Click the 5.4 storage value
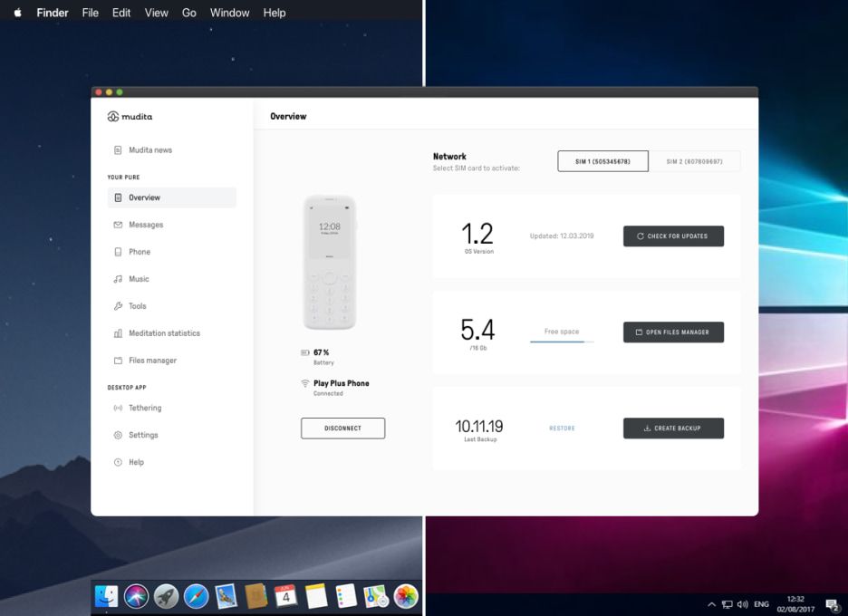848x616 pixels. click(477, 330)
